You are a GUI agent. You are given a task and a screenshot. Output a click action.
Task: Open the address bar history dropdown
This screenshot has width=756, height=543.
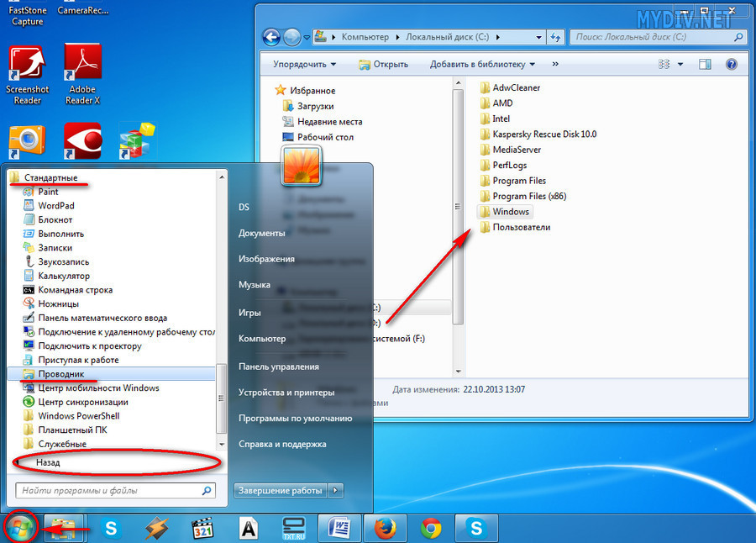pyautogui.click(x=538, y=37)
